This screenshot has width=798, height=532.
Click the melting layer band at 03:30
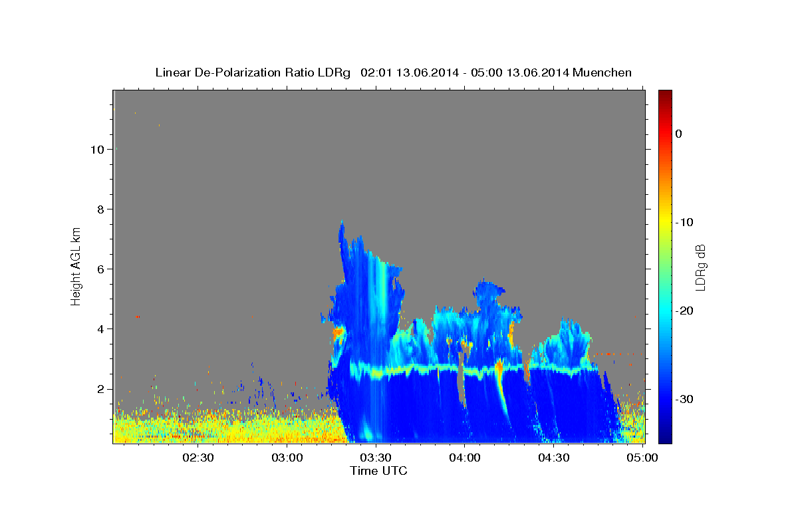pyautogui.click(x=376, y=372)
